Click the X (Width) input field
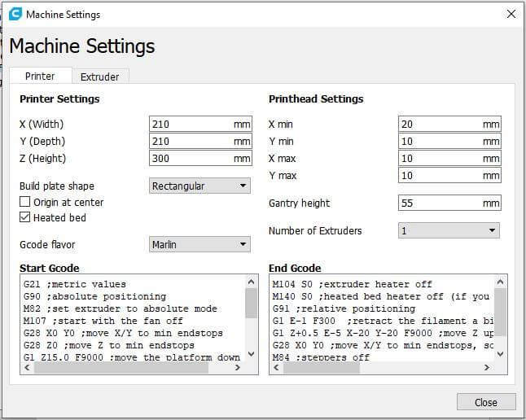 (191, 125)
